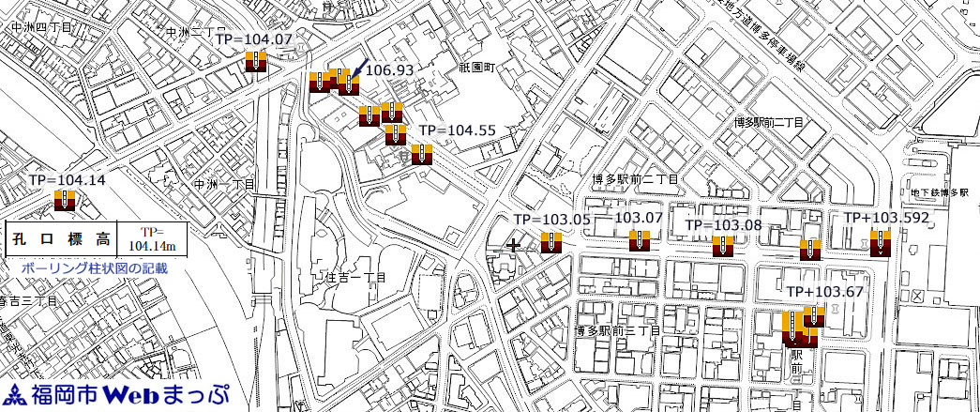
Task: Select the 住吉一丁目 area label
Action: point(356,278)
